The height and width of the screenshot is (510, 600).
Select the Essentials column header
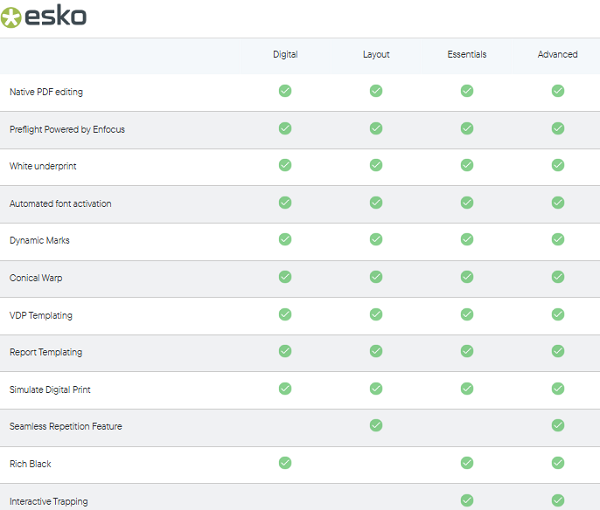point(467,55)
